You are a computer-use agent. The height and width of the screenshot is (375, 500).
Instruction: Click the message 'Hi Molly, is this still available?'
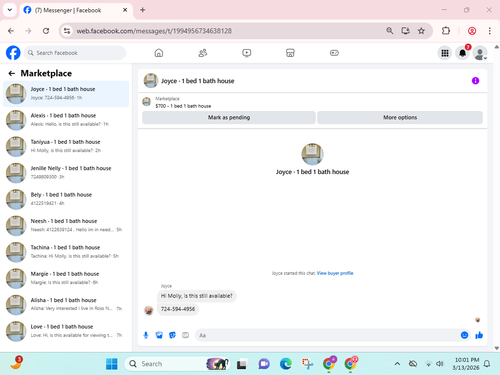197,296
